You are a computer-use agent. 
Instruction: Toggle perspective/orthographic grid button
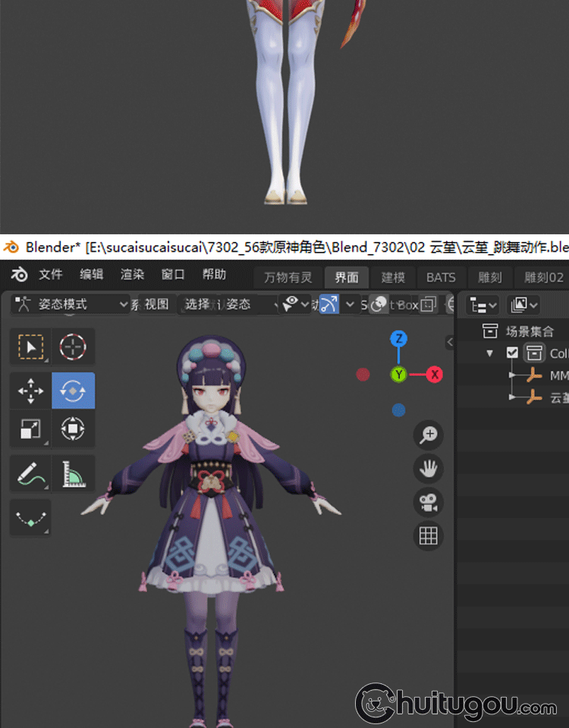(x=428, y=536)
